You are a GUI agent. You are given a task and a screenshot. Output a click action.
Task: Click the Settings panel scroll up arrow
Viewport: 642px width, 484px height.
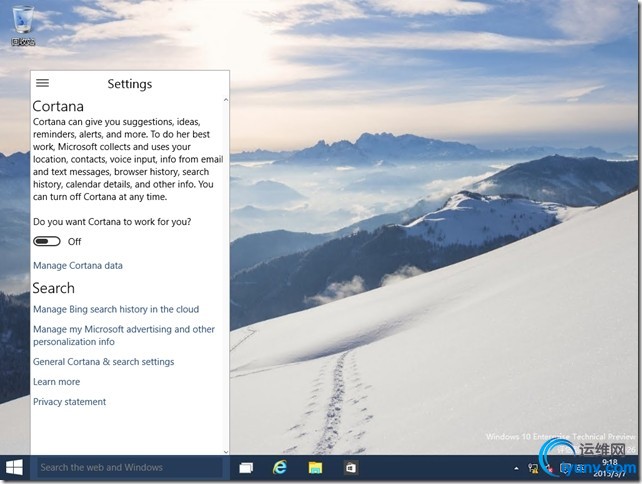coord(226,100)
